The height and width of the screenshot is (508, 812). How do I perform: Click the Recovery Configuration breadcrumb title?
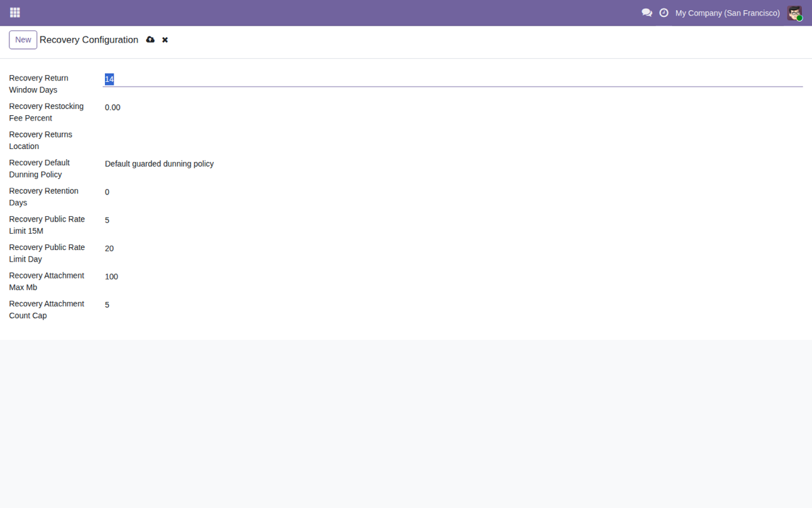coord(89,40)
